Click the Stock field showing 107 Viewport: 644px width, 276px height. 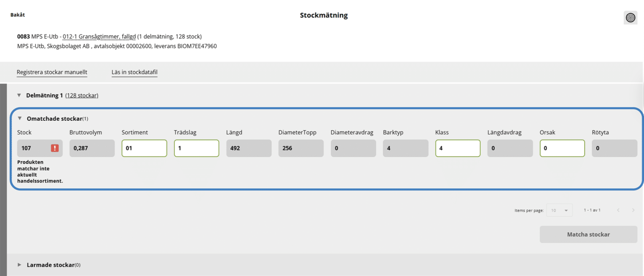40,148
